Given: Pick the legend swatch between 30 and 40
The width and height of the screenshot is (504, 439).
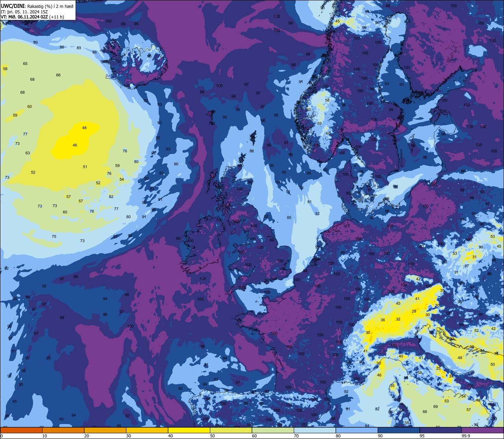Looking at the screenshot, I should [147, 430].
